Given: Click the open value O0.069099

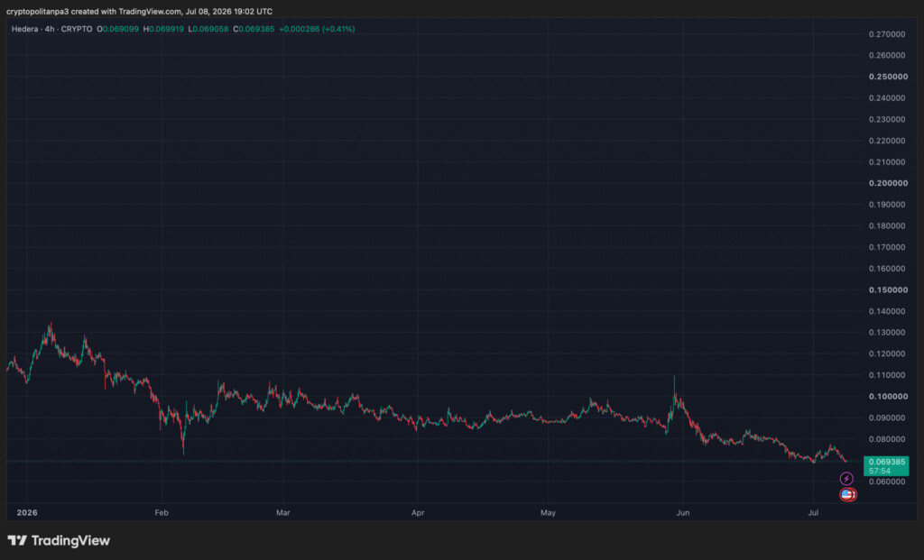Looking at the screenshot, I should (118, 29).
